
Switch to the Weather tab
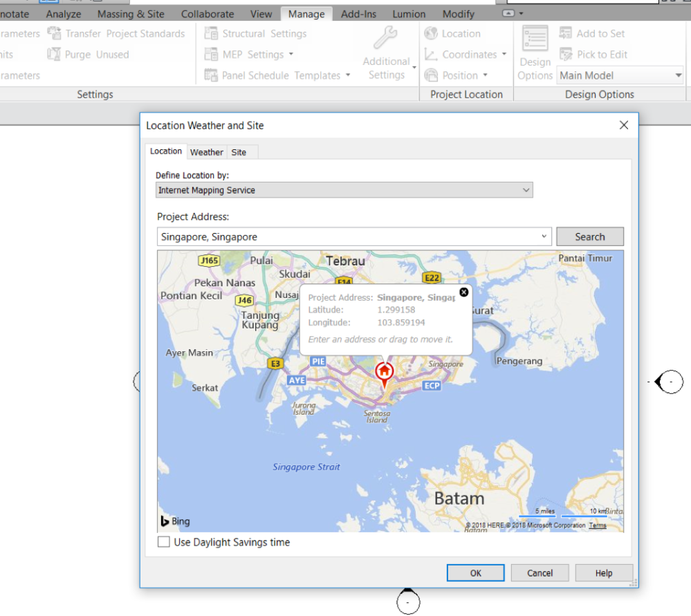coord(207,152)
